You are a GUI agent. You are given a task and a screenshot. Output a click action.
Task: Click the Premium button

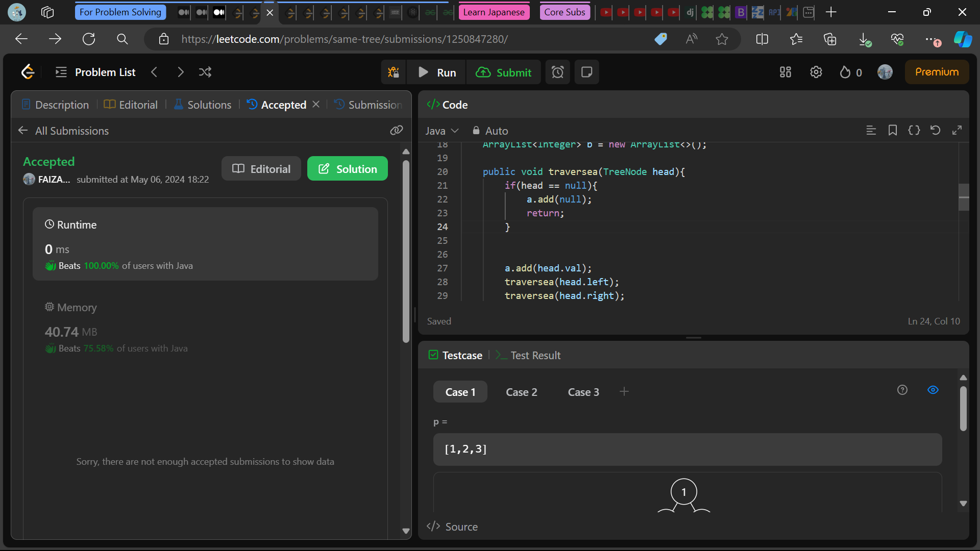click(x=937, y=72)
